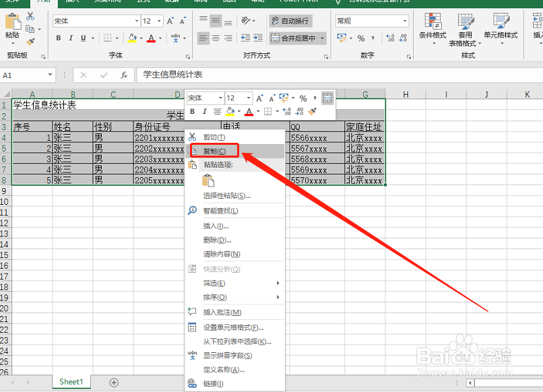Click the Insert Function fx icon
The image size is (543, 392).
125,75
